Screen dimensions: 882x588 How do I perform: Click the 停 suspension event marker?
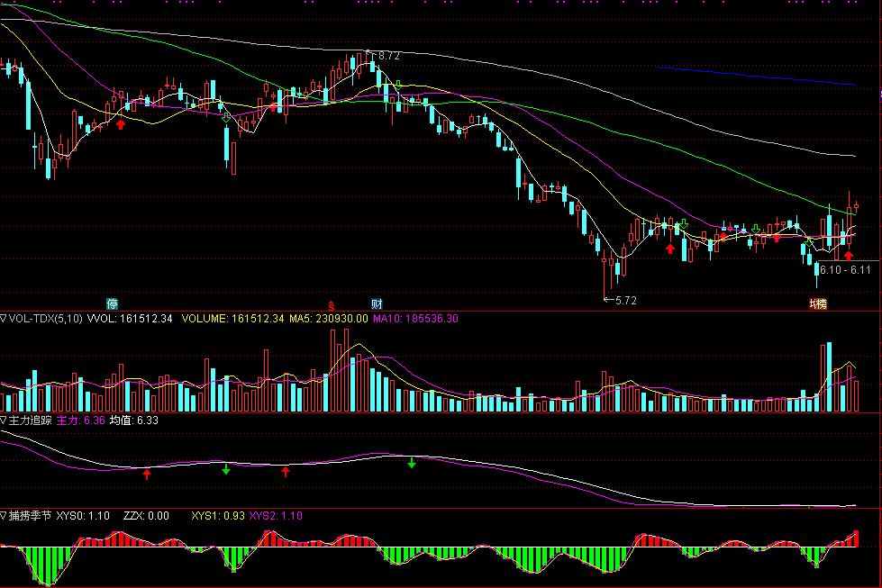click(x=113, y=304)
